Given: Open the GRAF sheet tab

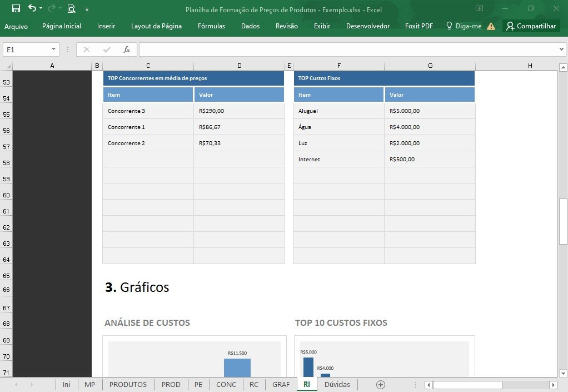Looking at the screenshot, I should pyautogui.click(x=281, y=384).
